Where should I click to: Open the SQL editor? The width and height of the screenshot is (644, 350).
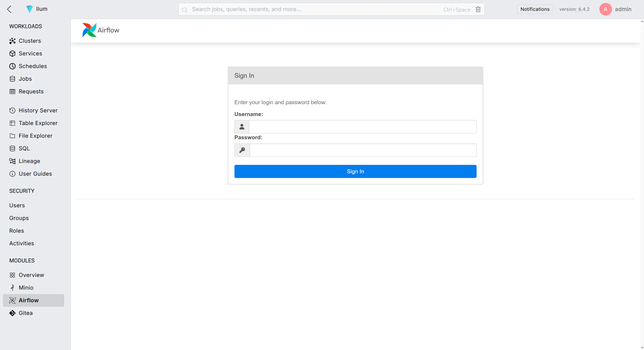pyautogui.click(x=24, y=148)
